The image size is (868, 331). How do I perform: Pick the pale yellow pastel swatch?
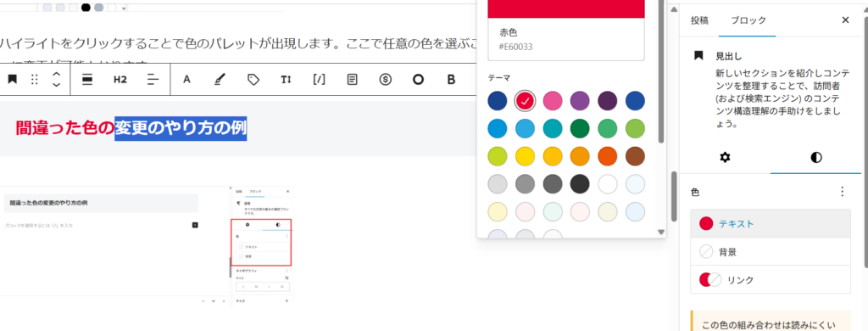tap(497, 212)
